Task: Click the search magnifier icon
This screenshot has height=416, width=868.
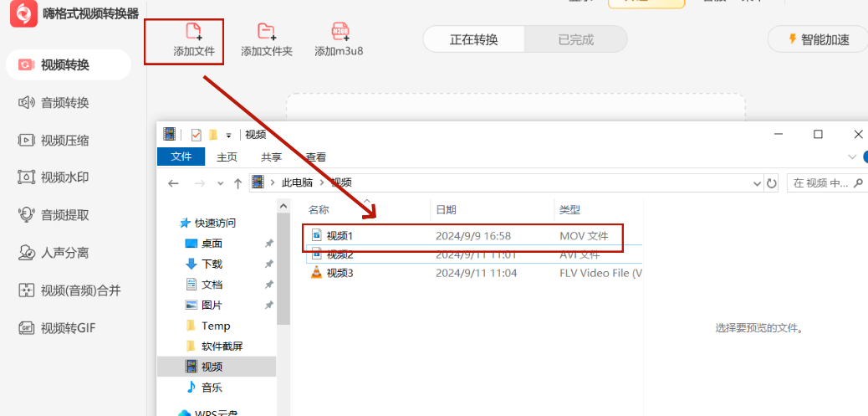Action: pyautogui.click(x=859, y=182)
